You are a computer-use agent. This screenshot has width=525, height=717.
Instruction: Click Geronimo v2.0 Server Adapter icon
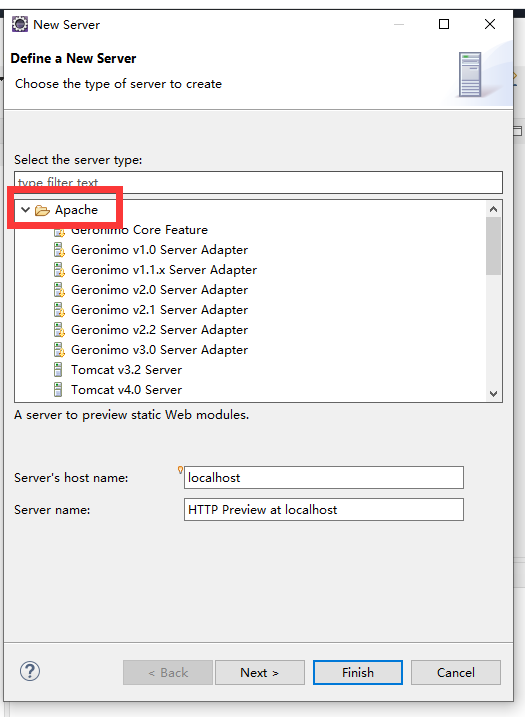click(59, 290)
